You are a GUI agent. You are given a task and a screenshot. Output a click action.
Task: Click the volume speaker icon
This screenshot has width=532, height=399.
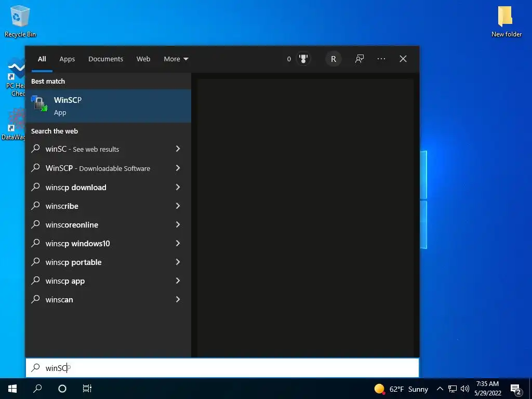pos(465,389)
